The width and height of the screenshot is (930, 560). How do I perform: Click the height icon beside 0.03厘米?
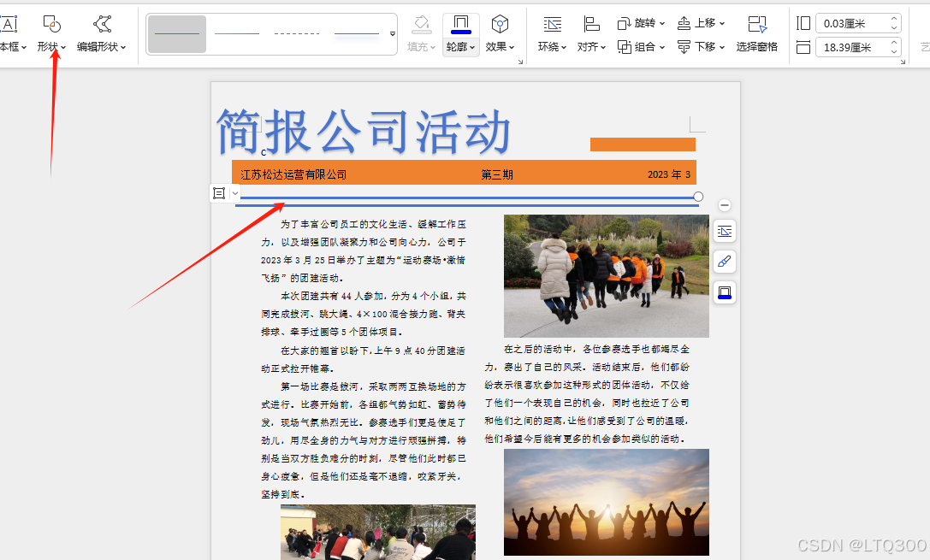tap(803, 23)
